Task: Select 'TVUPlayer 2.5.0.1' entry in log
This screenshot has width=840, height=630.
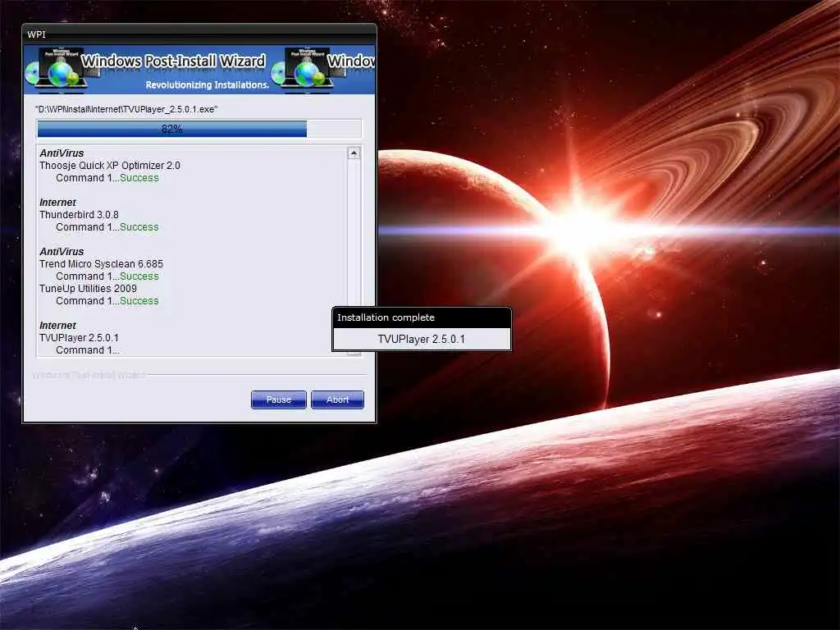Action: [x=79, y=338]
